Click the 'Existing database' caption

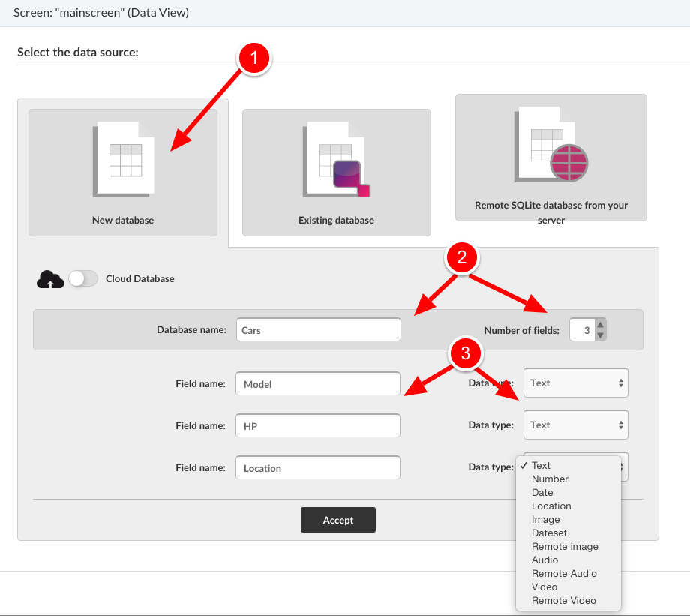pos(336,220)
